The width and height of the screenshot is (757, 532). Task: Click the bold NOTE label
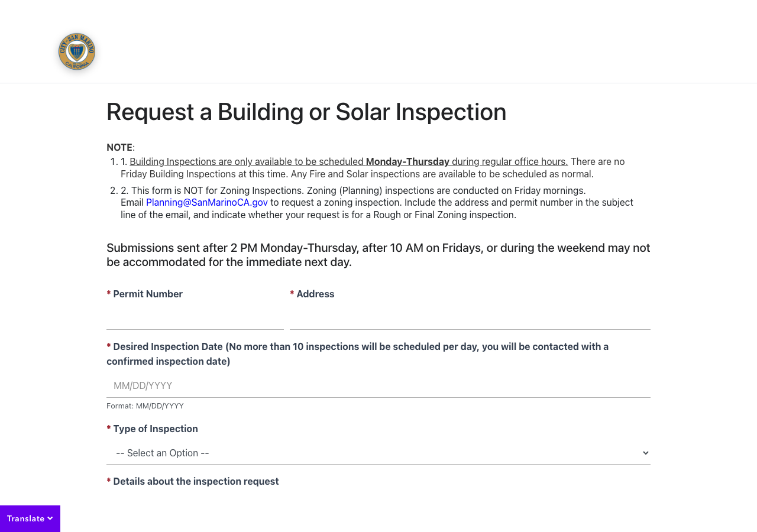click(x=119, y=147)
